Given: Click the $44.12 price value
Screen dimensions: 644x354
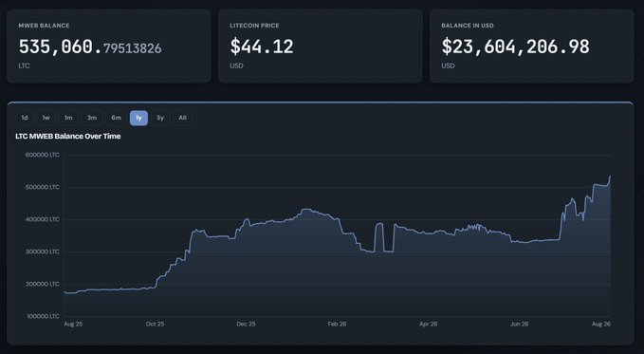Looking at the screenshot, I should pos(262,47).
